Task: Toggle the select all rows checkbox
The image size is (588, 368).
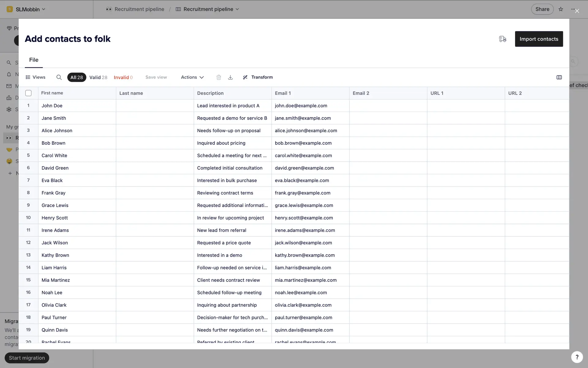Action: [28, 93]
